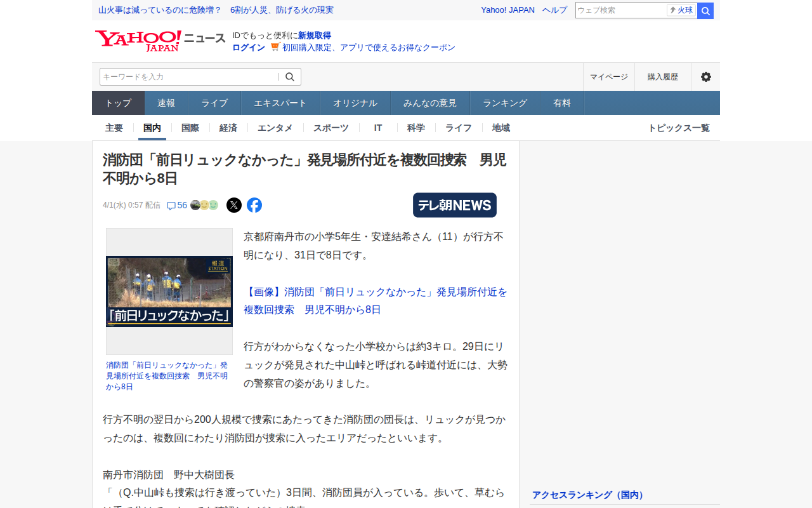Click the ヘルプ link

point(555,10)
